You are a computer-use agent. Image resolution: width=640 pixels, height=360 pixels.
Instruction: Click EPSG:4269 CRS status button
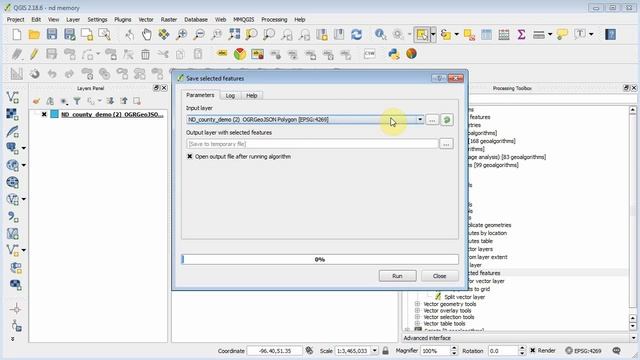click(x=583, y=351)
